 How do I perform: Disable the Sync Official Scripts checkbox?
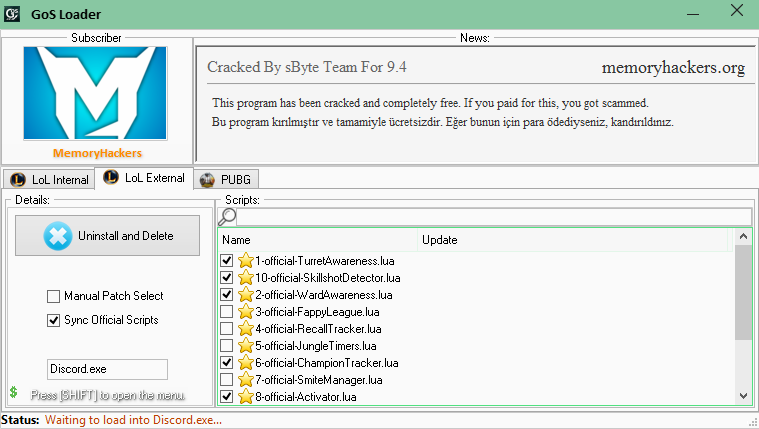click(53, 320)
